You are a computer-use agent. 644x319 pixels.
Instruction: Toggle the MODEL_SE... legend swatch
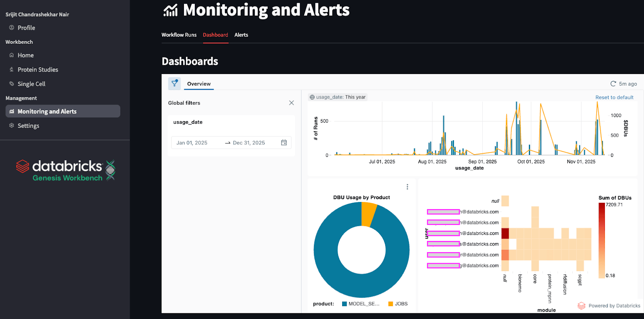point(345,304)
